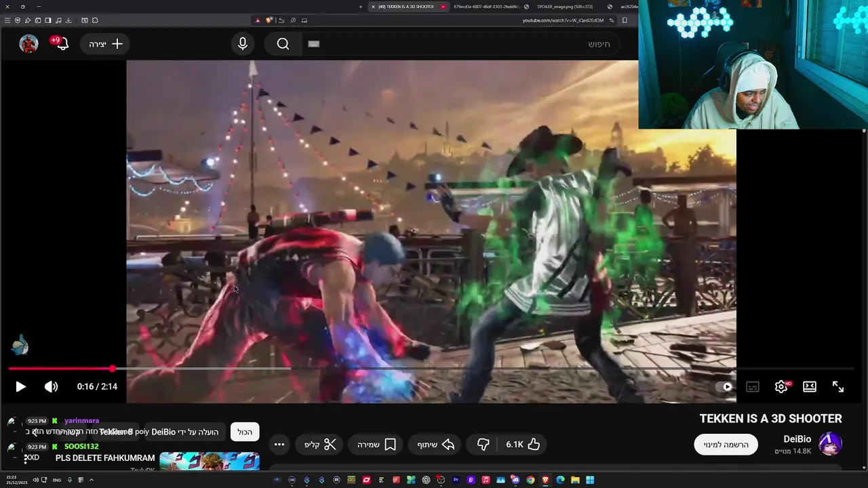This screenshot has width=868, height=488.
Task: Open Google Chrome from taskbar
Action: (x=530, y=480)
